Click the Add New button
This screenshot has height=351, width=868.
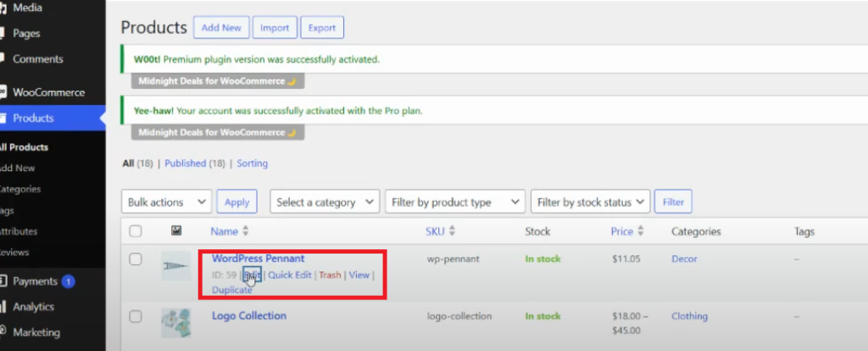point(220,27)
